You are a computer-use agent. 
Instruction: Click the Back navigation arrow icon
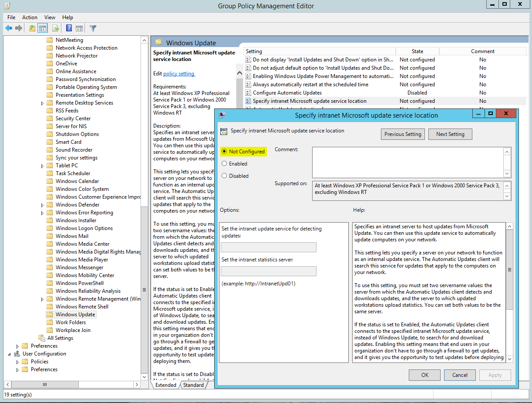[9, 28]
